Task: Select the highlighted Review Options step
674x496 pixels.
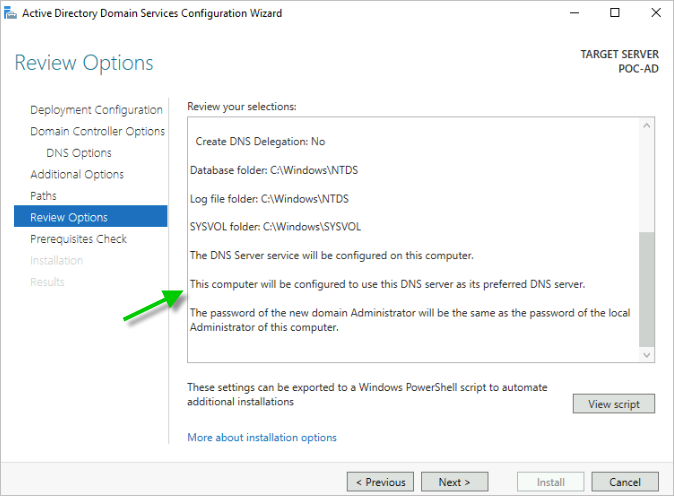Action: pyautogui.click(x=91, y=216)
